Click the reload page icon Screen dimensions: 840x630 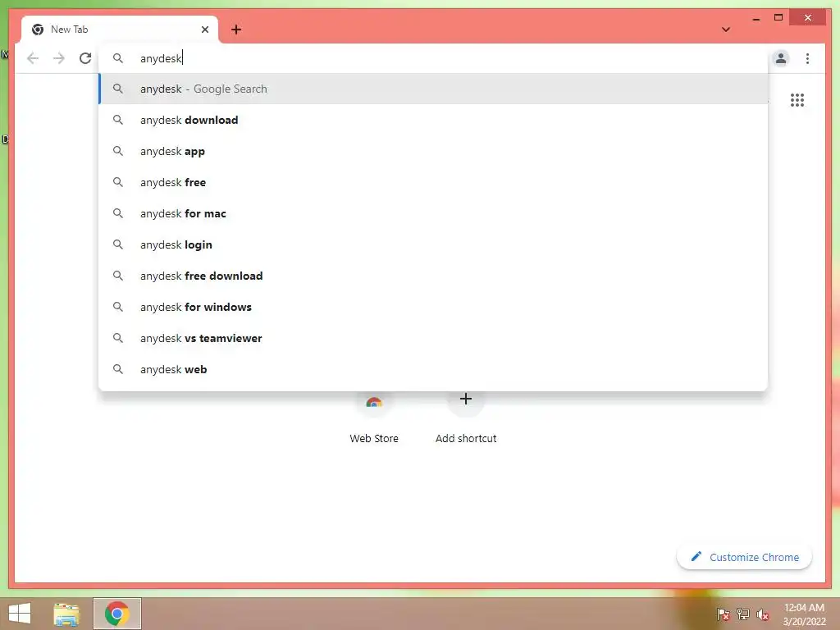tap(85, 58)
